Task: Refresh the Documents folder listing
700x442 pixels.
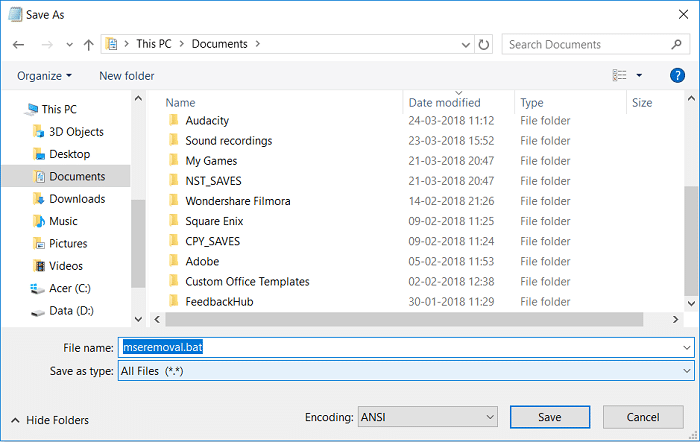Action: point(485,45)
